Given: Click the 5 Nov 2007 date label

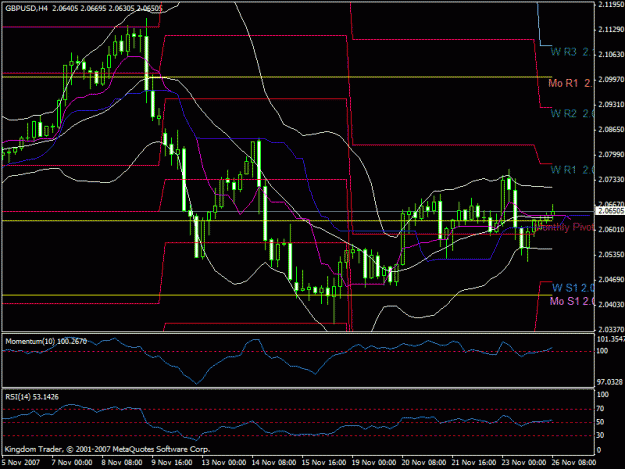Looking at the screenshot, I should point(21,462).
